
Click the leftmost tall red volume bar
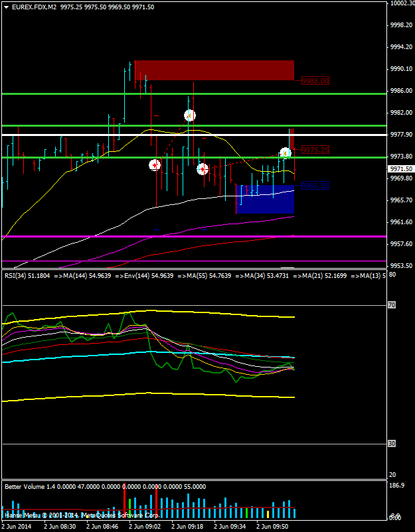[124, 503]
